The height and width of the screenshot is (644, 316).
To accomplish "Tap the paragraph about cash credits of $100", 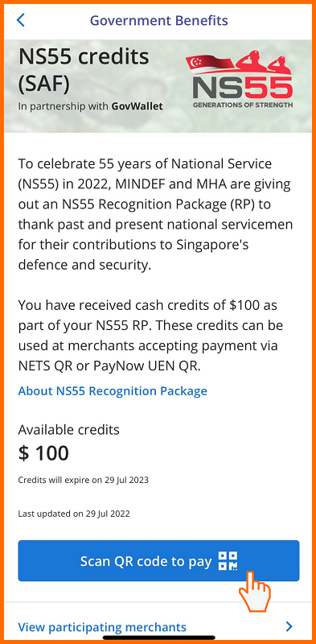I will (x=150, y=336).
